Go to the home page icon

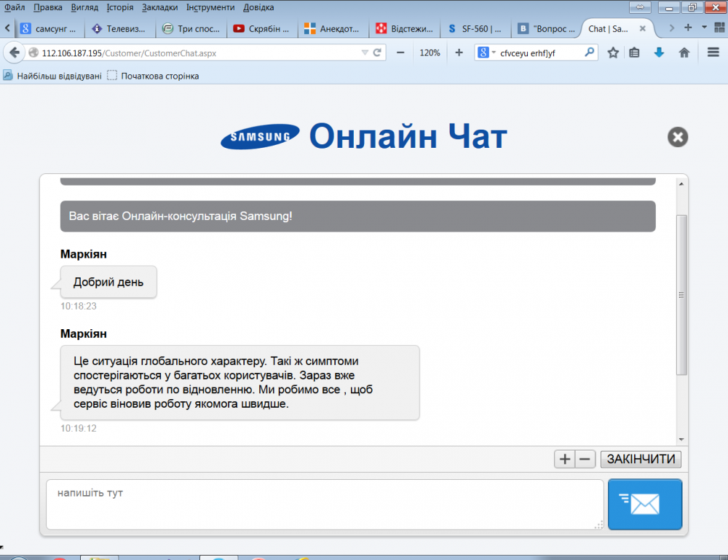[x=684, y=53]
